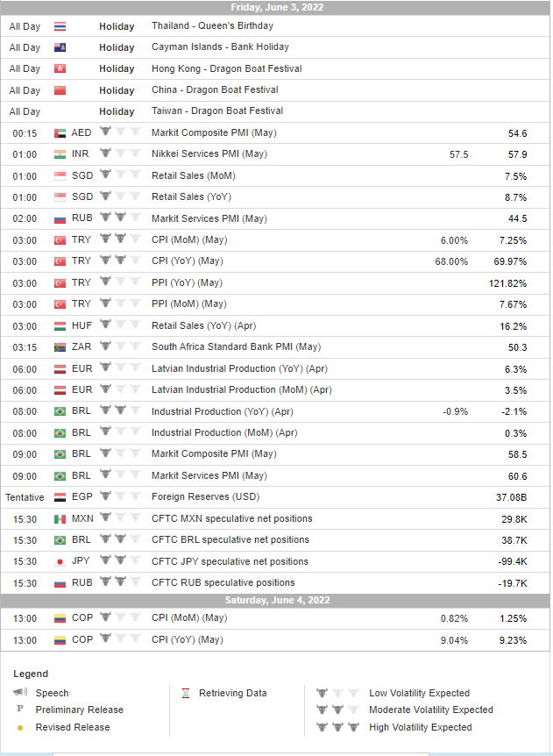
Task: Open Latvian Industrial Production (MoM) (Apr) event
Action: [x=242, y=390]
